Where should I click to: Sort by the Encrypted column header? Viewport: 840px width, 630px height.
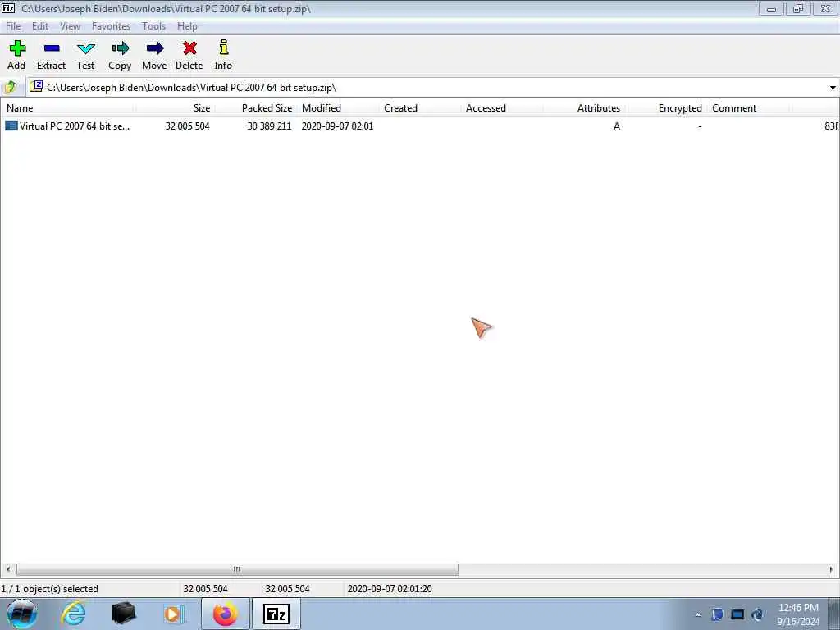tap(666, 107)
